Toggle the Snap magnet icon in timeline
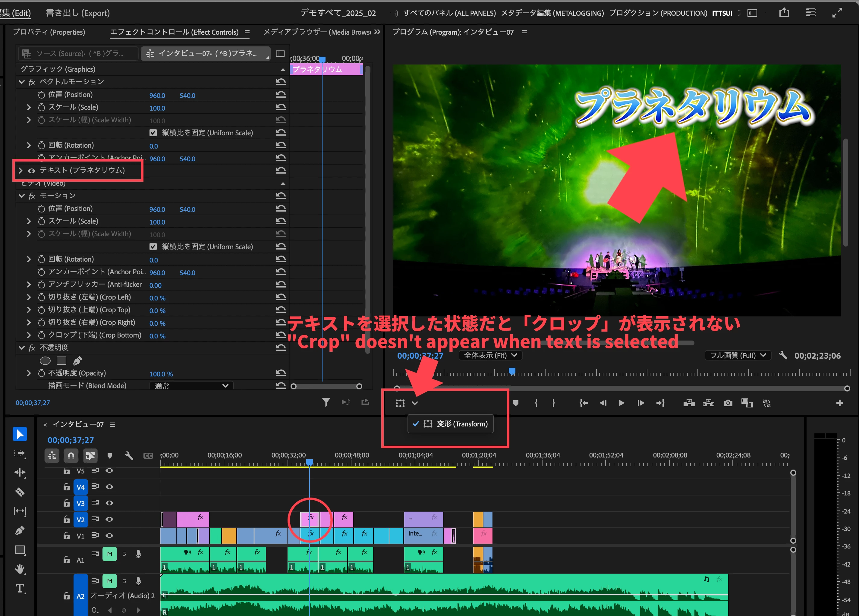This screenshot has width=859, height=616. point(71,455)
